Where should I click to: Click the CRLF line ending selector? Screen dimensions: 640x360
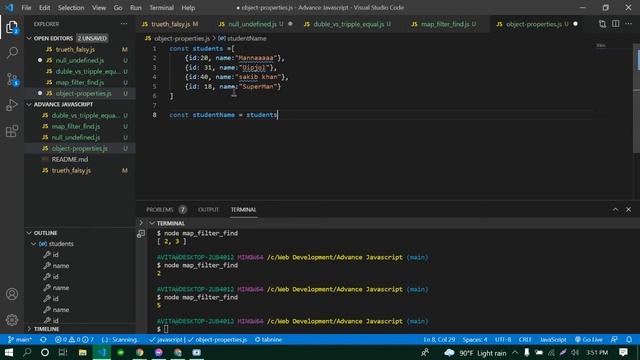525,340
